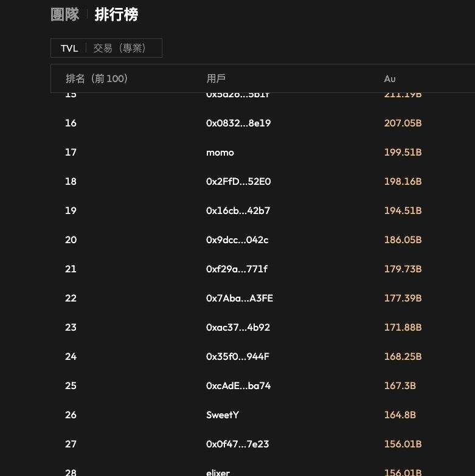This screenshot has width=475, height=476.
Task: Click the 199.51B Au value for momo
Action: tap(403, 152)
